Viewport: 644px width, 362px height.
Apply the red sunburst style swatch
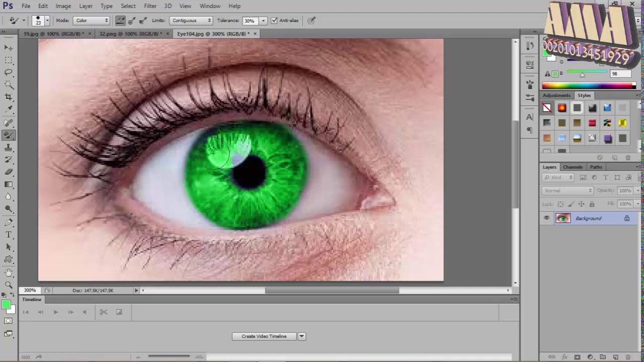pyautogui.click(x=562, y=108)
